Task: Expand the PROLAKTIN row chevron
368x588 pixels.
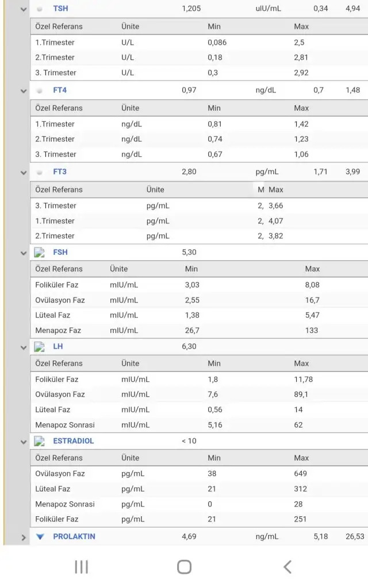Action: pyautogui.click(x=24, y=537)
